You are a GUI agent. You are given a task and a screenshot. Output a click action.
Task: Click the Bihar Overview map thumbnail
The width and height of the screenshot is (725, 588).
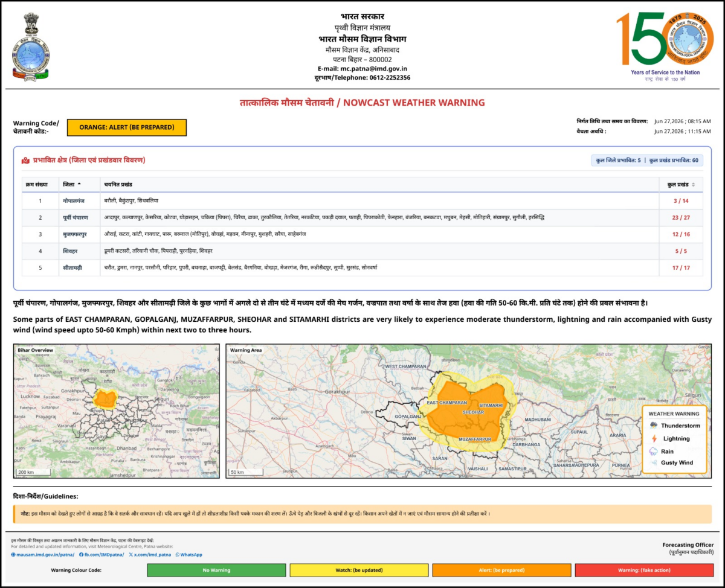[117, 411]
